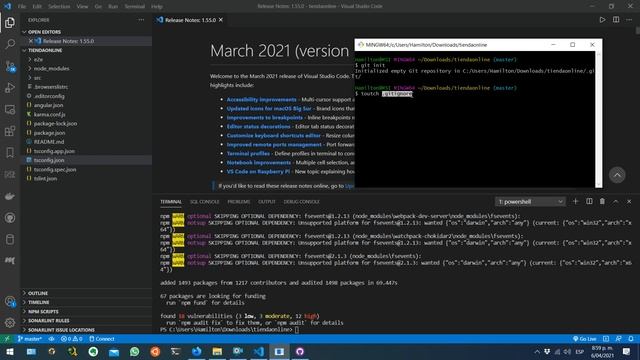Image resolution: width=640 pixels, height=360 pixels.
Task: Open the Extensions view
Action: pyautogui.click(x=10, y=131)
